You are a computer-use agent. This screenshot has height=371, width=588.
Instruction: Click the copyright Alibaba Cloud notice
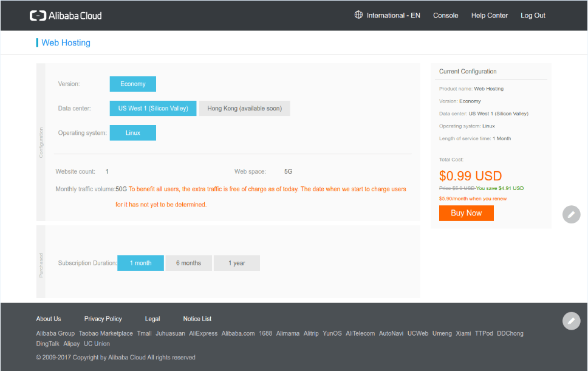coord(115,358)
